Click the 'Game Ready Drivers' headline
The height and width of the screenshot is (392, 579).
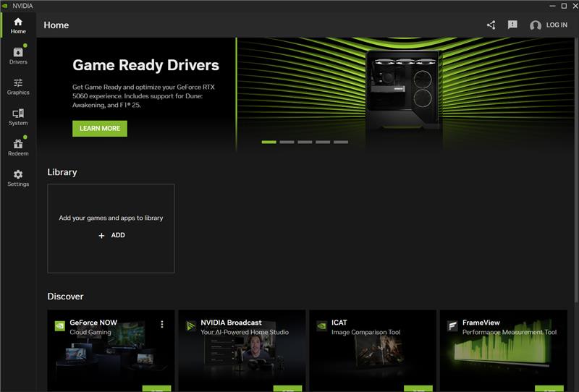pos(146,65)
